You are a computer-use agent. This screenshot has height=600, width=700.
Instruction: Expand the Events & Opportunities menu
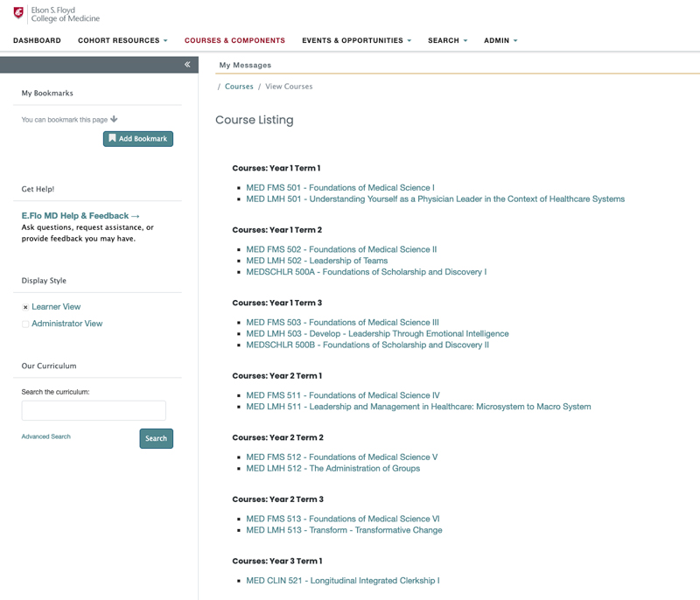point(357,40)
